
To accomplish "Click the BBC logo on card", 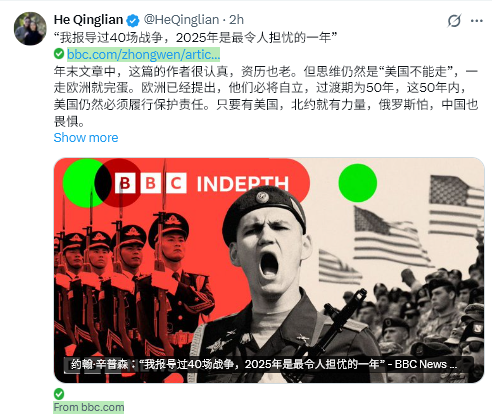I will point(150,183).
